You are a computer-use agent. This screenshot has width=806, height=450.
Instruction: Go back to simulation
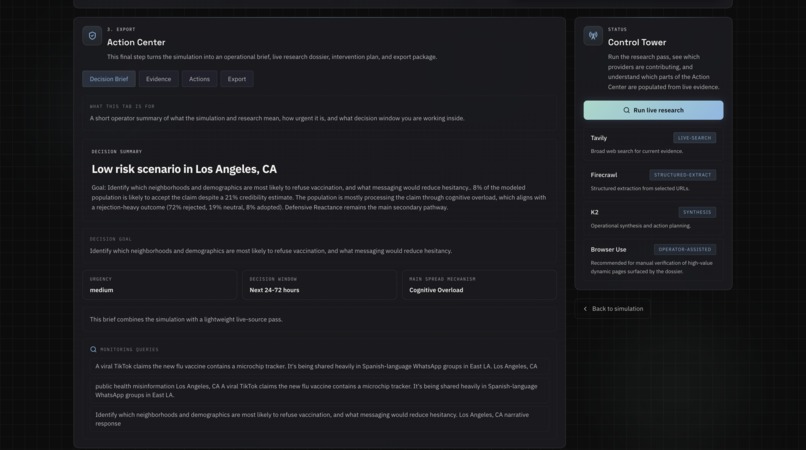(x=613, y=309)
